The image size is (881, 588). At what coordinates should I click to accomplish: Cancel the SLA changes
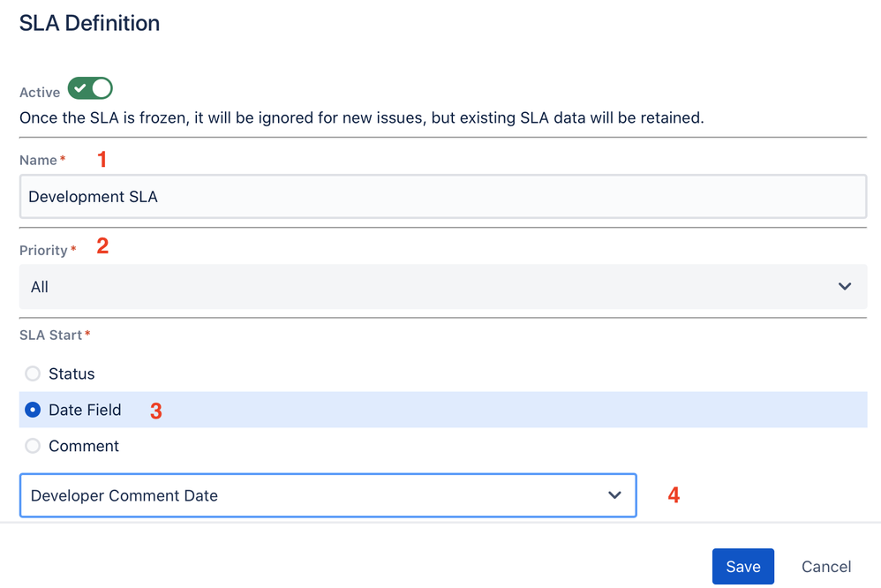[825, 566]
